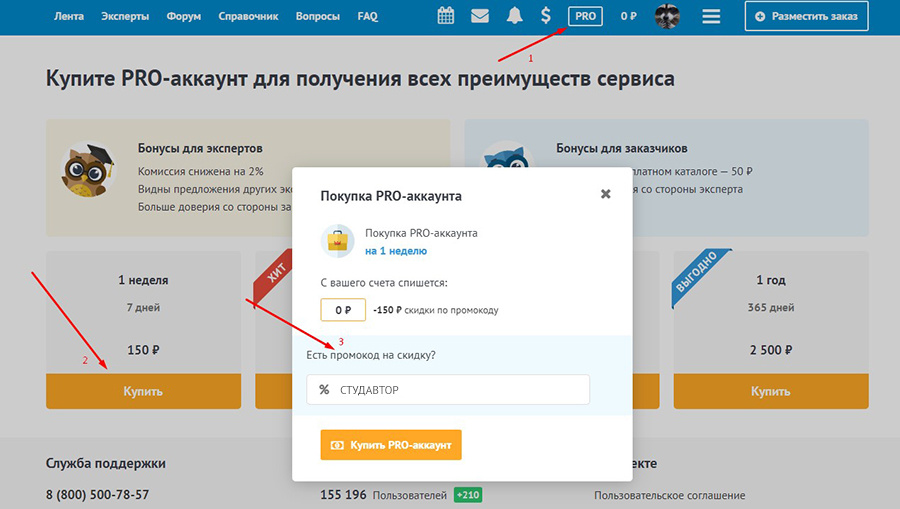Open the FAQ page
Viewport: 900px width, 509px height.
click(x=367, y=17)
